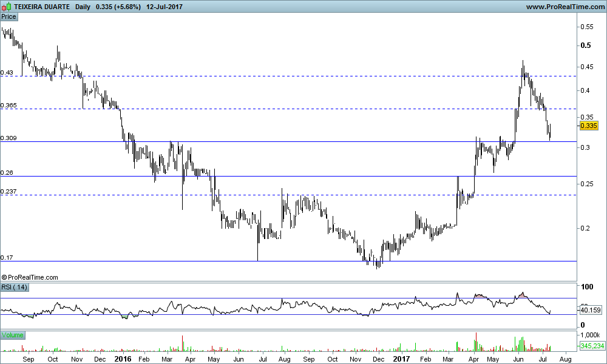Select the 0.43 level label
This screenshot has width=607, height=364.
tap(7, 72)
